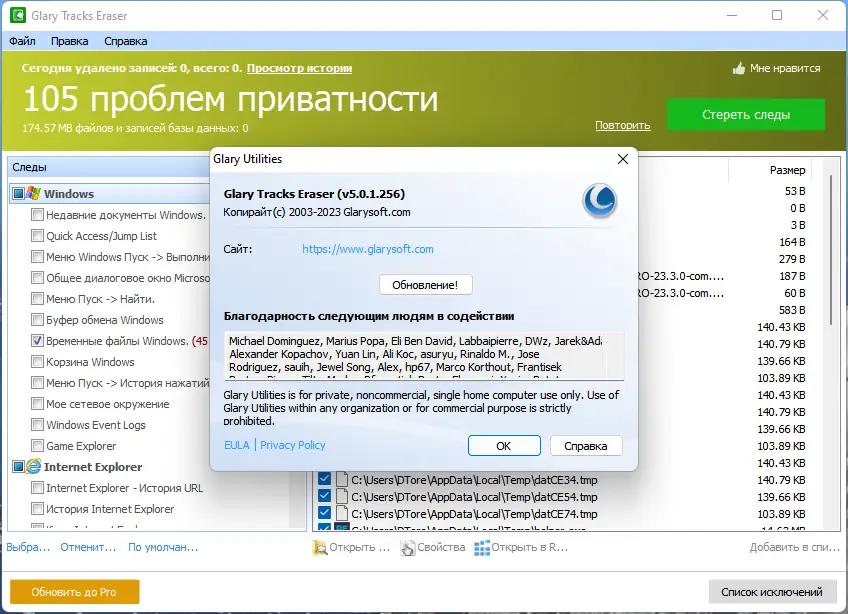Click the Справка button in the dialog
This screenshot has height=614, width=848.
[586, 446]
